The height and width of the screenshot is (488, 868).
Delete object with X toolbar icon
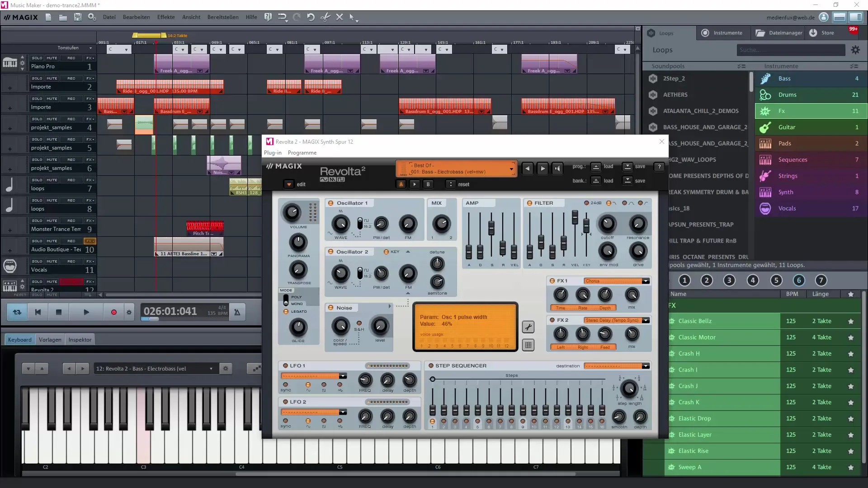coord(340,17)
